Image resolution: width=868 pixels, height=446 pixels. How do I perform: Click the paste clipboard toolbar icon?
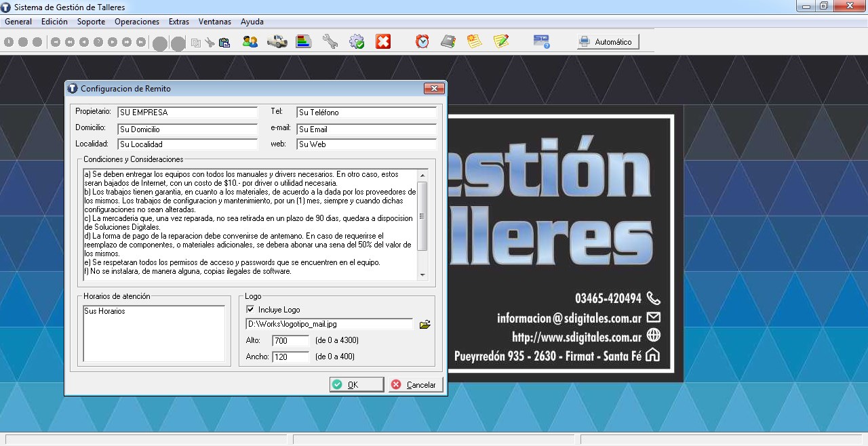[224, 43]
